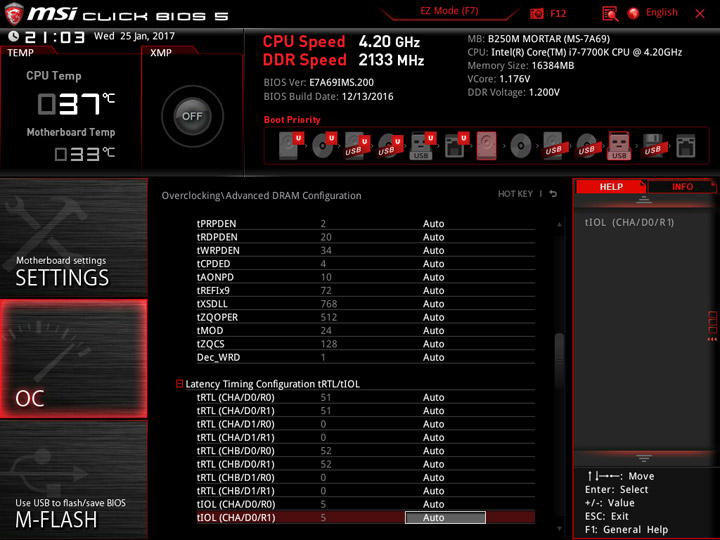Image resolution: width=720 pixels, height=540 pixels.
Task: Switch to the INFO tab
Action: click(x=682, y=187)
